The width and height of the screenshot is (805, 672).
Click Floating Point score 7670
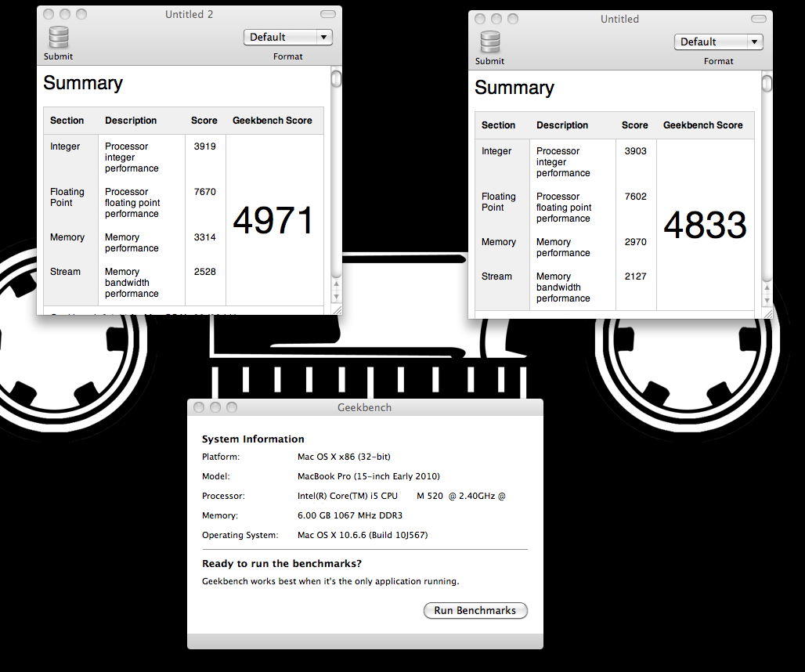(x=205, y=191)
